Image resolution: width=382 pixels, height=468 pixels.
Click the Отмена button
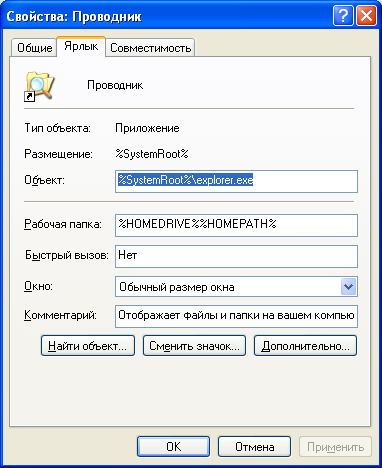coord(254,446)
